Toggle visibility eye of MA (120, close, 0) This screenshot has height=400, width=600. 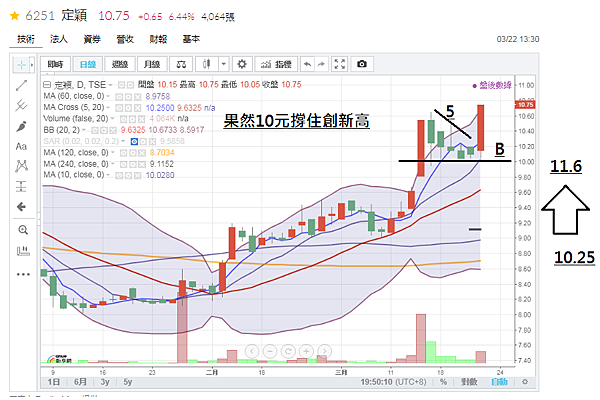[x=124, y=153]
